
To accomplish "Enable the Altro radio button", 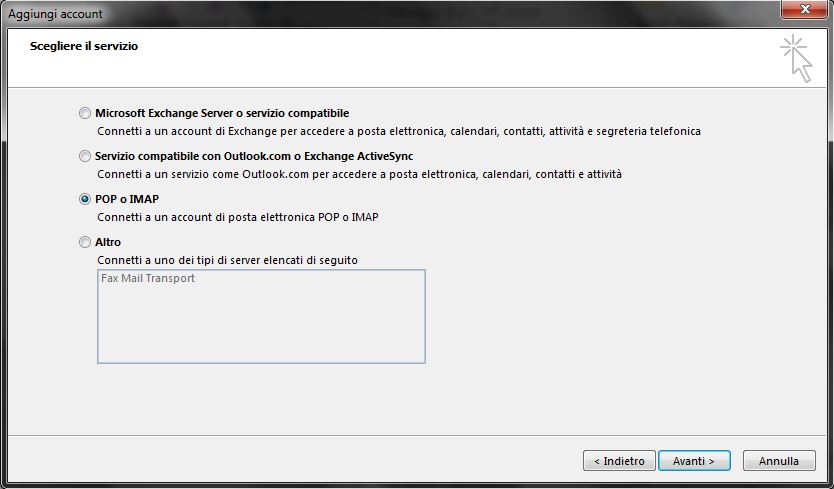I will [x=85, y=242].
